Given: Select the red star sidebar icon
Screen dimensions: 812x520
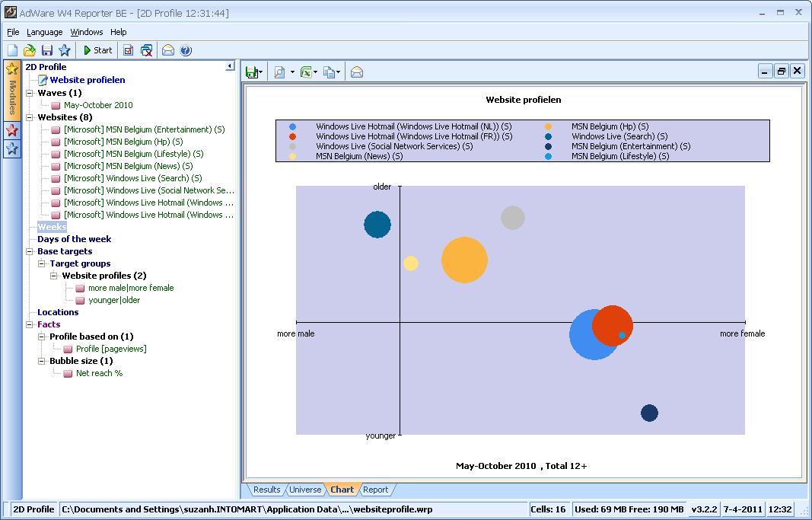Looking at the screenshot, I should coord(12,130).
